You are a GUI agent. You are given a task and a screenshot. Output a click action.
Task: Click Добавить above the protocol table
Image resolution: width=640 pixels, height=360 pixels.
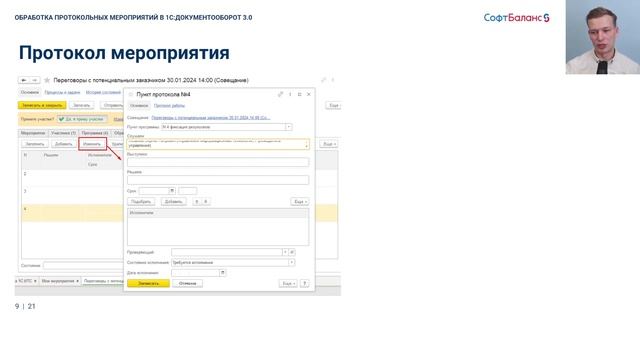[64, 144]
